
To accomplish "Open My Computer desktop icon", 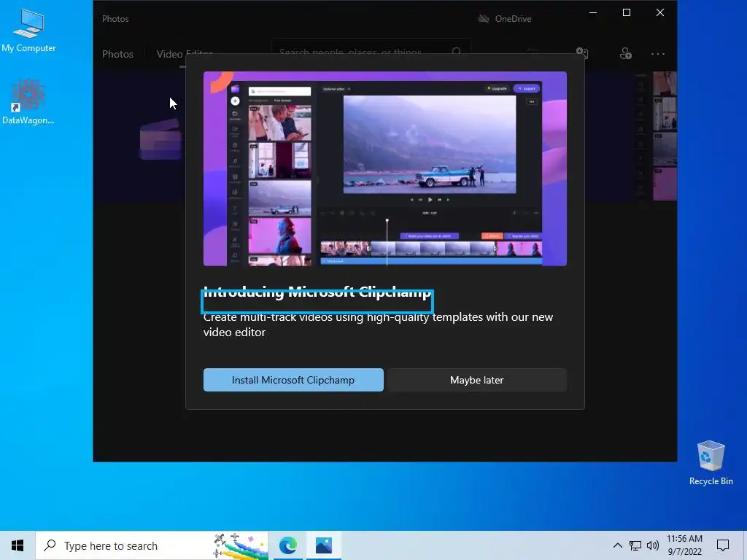I will [28, 30].
